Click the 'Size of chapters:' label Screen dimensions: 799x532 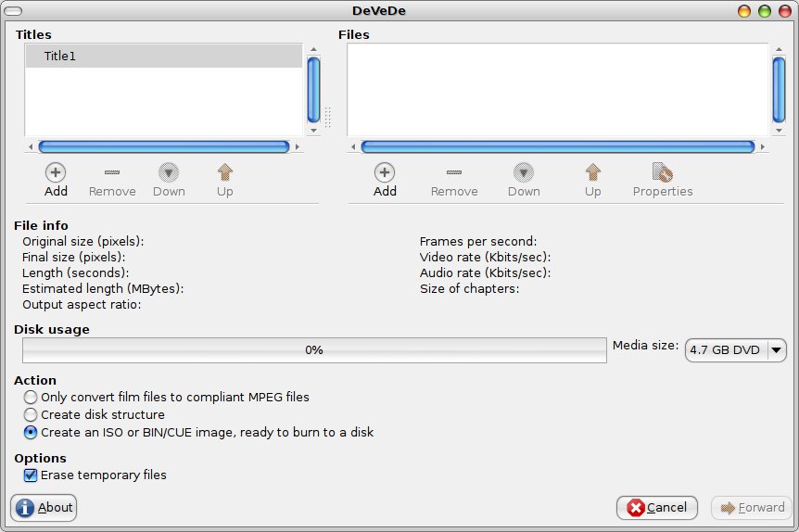coord(469,289)
